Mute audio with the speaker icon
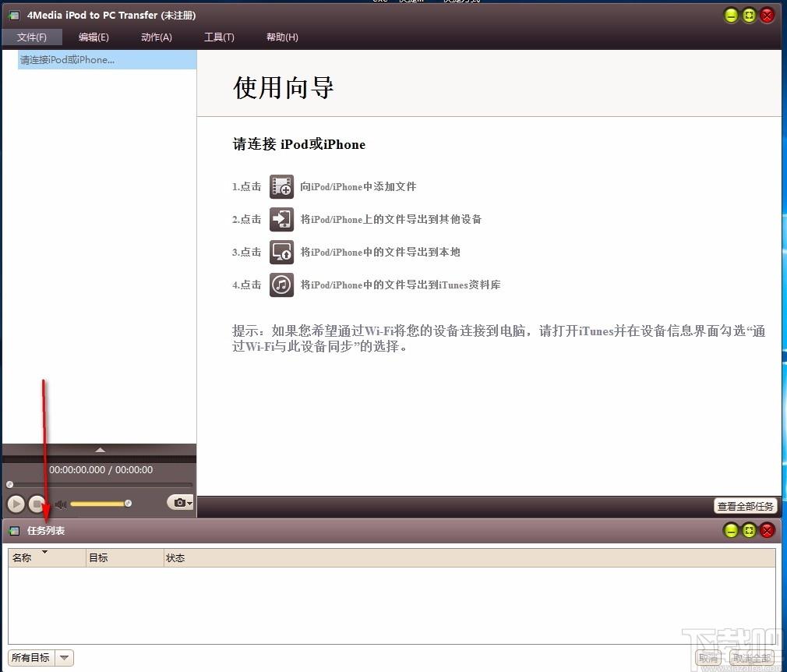The width and height of the screenshot is (787, 672). pyautogui.click(x=61, y=504)
